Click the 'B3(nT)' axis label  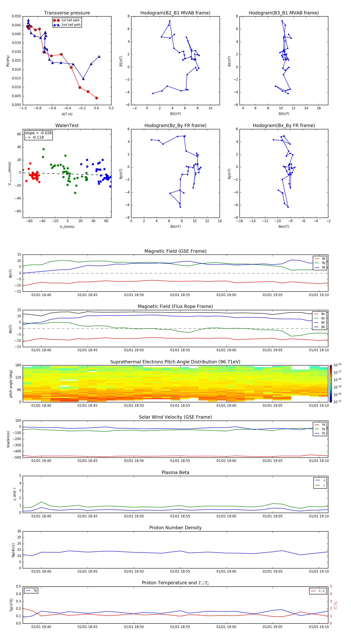tap(284, 114)
